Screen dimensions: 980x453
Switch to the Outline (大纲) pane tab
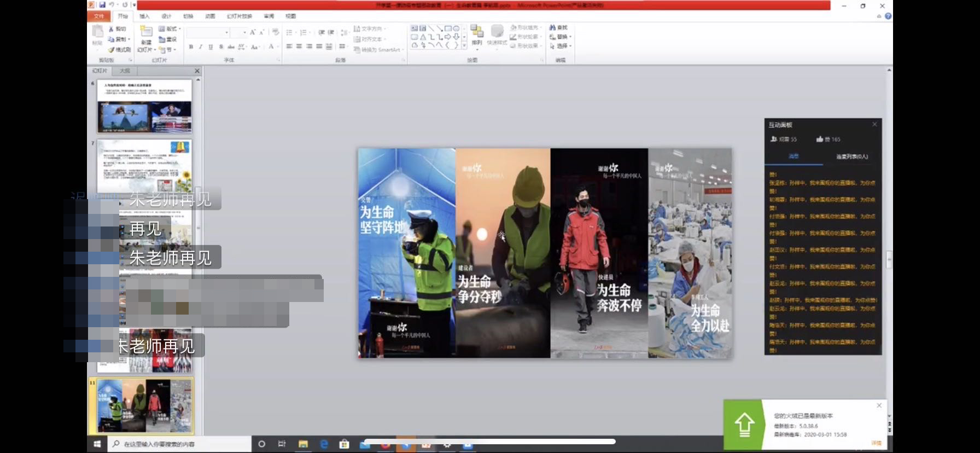pos(125,71)
